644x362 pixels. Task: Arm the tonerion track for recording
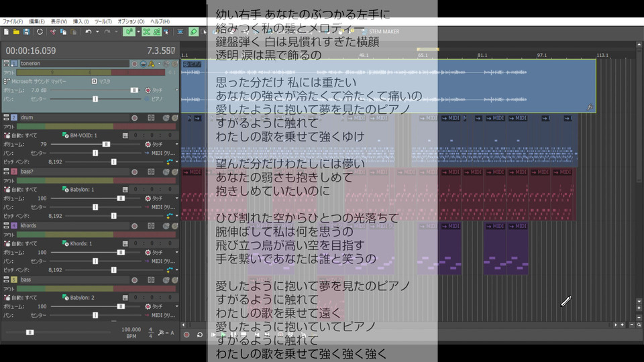pos(134,64)
